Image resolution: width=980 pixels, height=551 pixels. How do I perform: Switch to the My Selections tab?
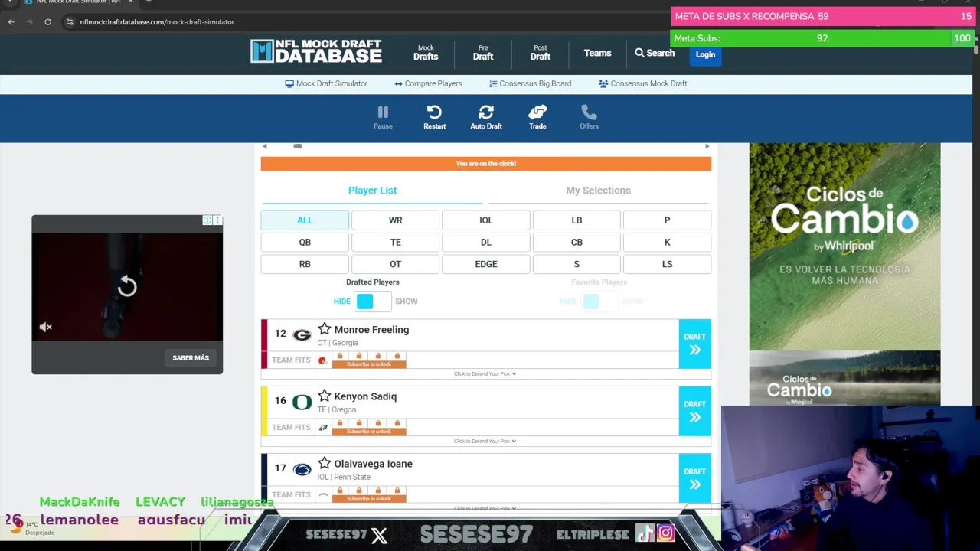coord(598,191)
